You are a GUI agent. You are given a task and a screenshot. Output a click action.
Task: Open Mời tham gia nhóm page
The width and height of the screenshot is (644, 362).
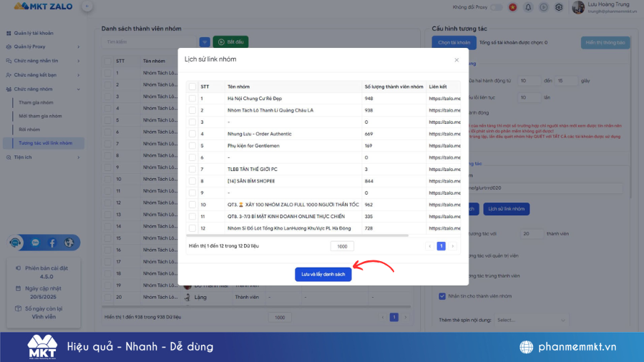tap(40, 116)
